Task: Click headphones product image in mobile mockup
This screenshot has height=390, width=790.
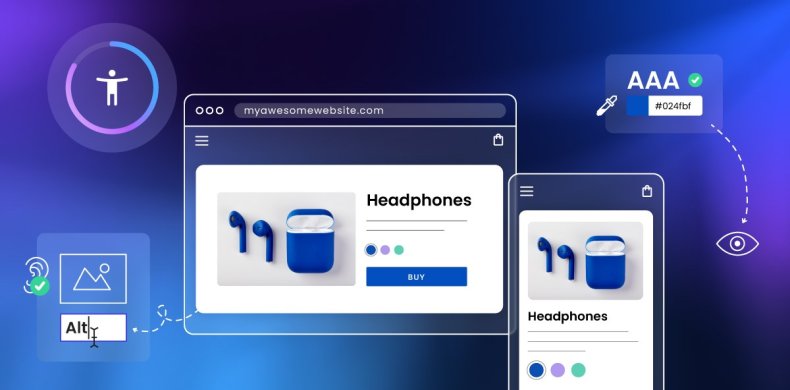Action: click(585, 261)
